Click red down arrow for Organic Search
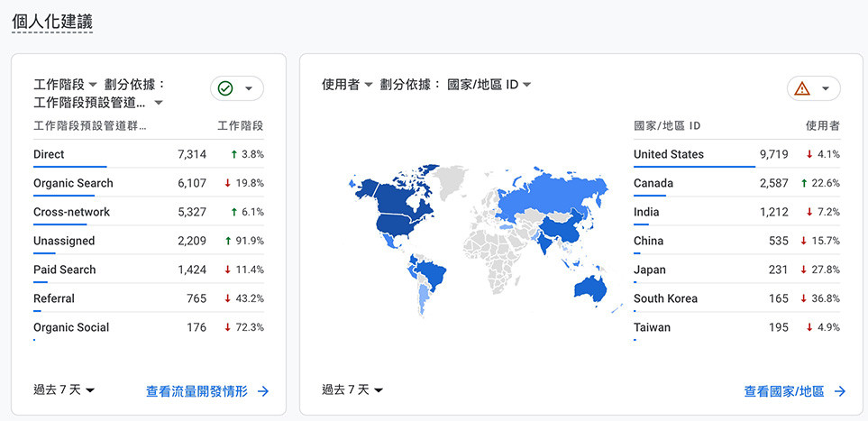Screen dimensions: 868x421 click(227, 183)
